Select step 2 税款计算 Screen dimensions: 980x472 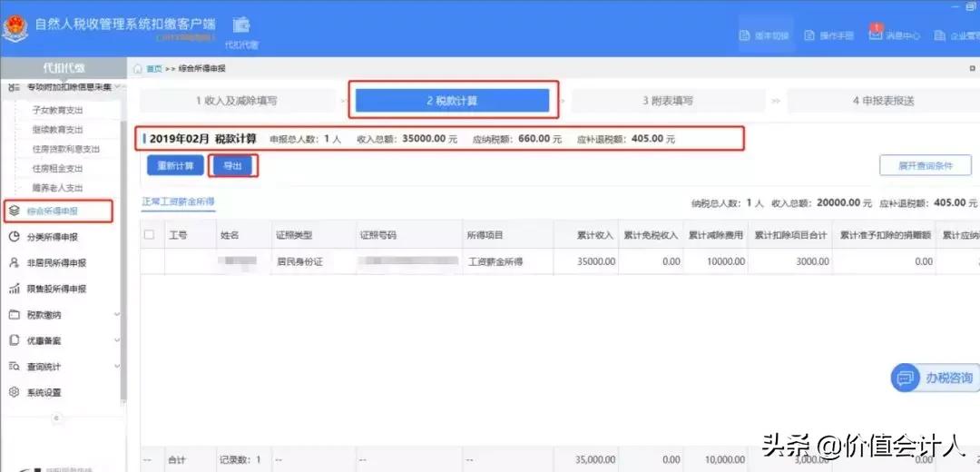click(x=453, y=101)
